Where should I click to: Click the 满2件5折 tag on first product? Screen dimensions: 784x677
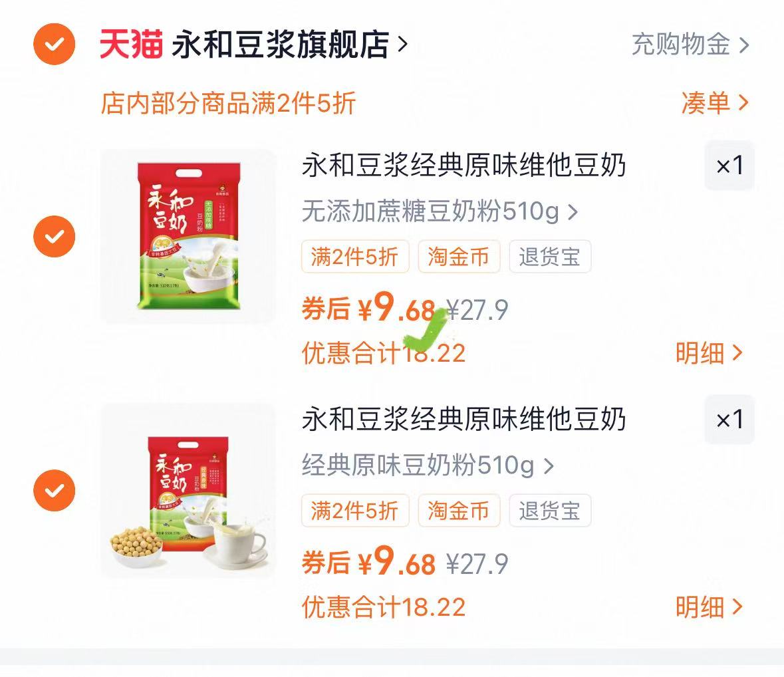355,257
